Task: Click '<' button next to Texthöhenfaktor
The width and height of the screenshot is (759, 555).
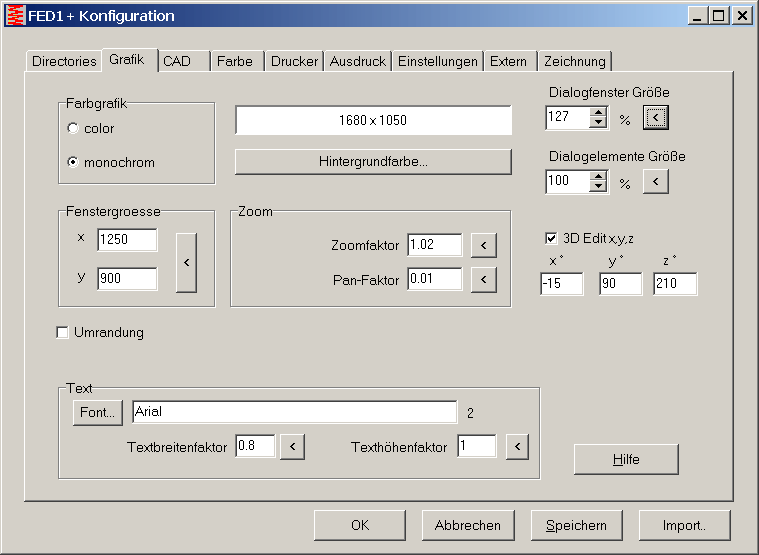Action: click(x=516, y=447)
